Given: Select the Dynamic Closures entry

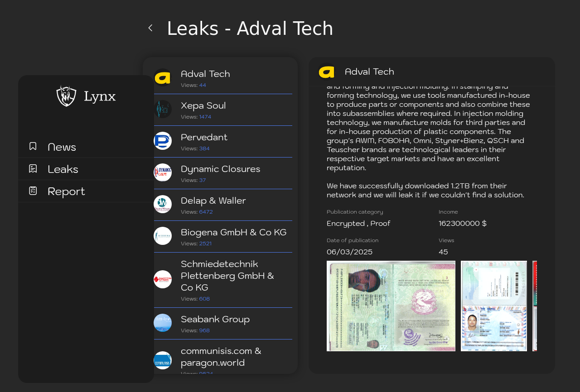Looking at the screenshot, I should pyautogui.click(x=223, y=173).
